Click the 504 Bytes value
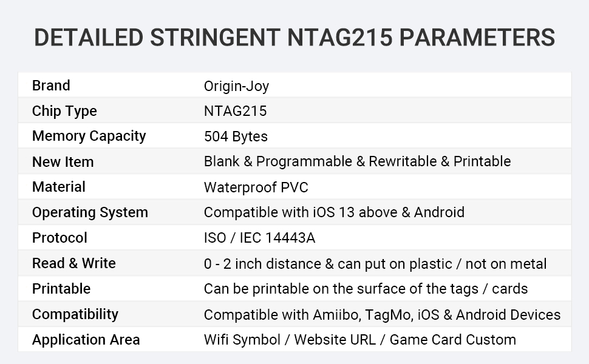The image size is (589, 364). tap(236, 136)
